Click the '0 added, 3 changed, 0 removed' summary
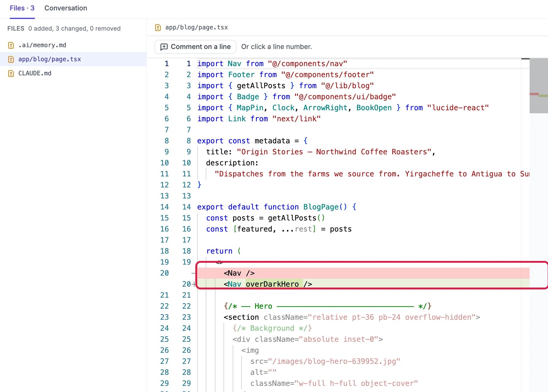Viewport: 548px width, 392px height. [74, 28]
